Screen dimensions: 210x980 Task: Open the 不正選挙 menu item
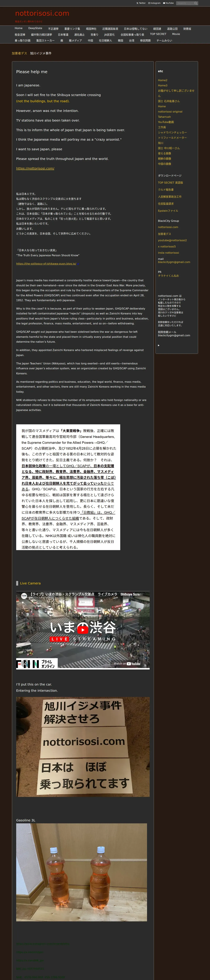click(x=53, y=29)
